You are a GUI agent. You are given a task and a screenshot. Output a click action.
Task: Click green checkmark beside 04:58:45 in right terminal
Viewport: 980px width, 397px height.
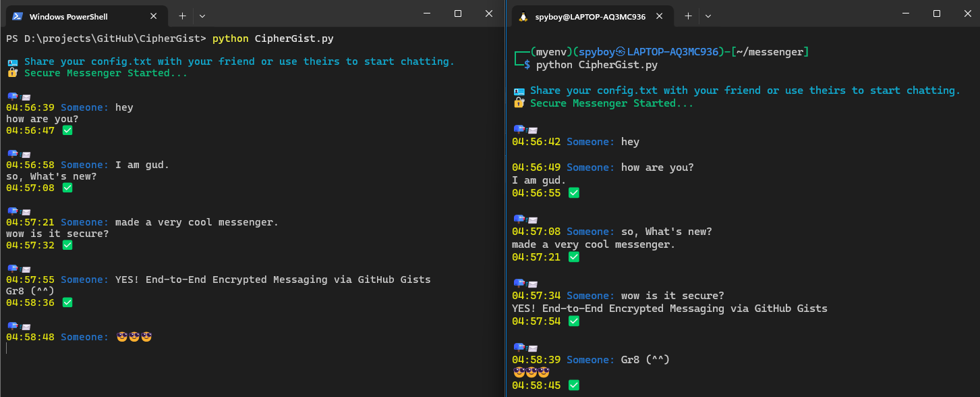pos(573,386)
